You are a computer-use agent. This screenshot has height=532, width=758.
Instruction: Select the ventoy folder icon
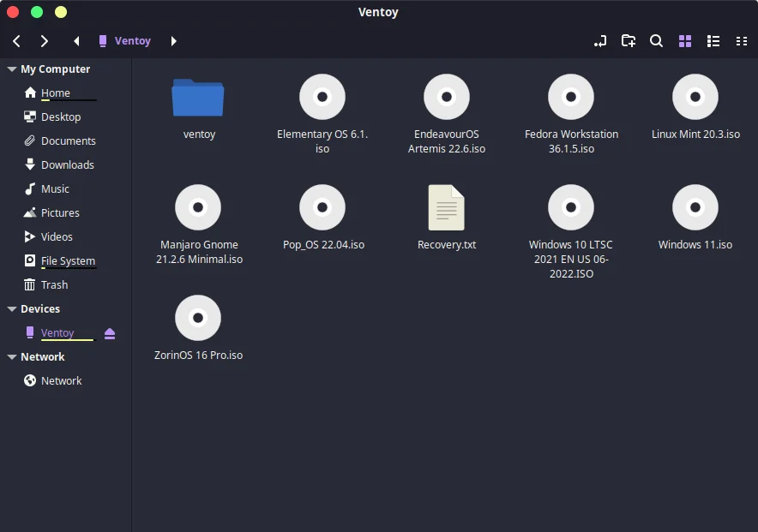click(x=198, y=98)
